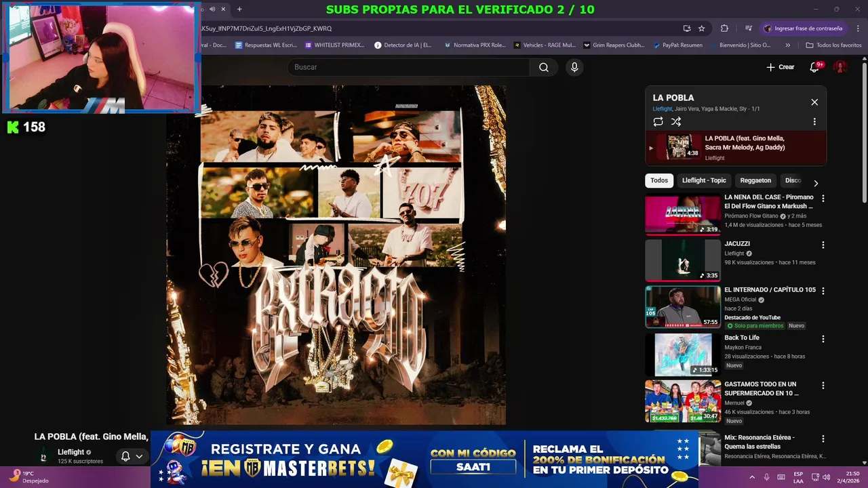Open Lleflight link in playlist header

662,109
